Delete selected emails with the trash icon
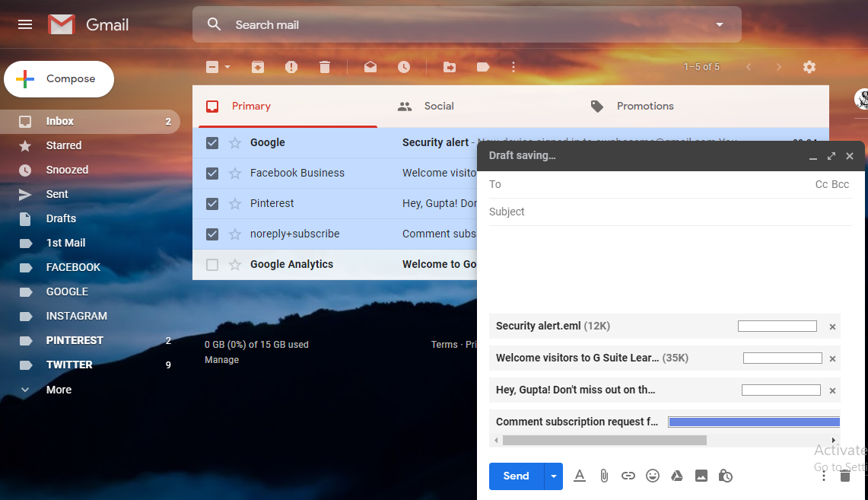868x500 pixels. point(325,67)
